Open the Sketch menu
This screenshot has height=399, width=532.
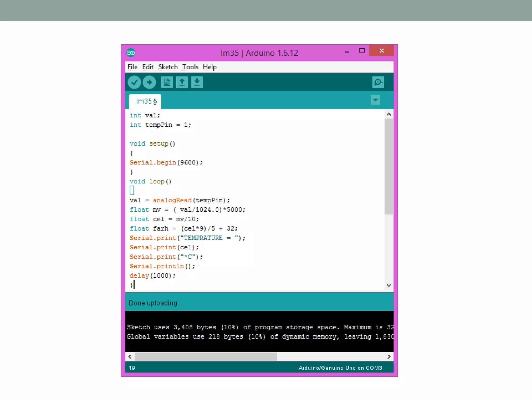168,67
